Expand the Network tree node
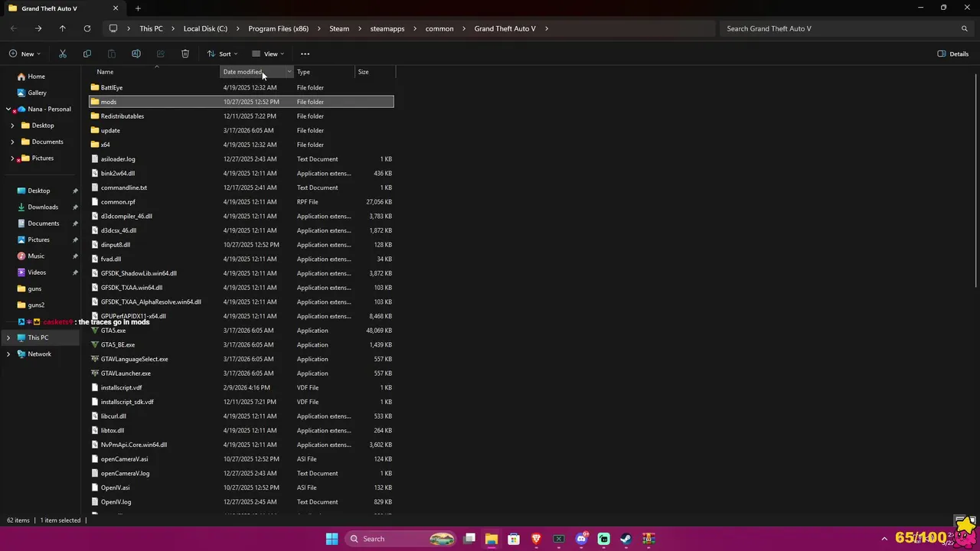 8,354
